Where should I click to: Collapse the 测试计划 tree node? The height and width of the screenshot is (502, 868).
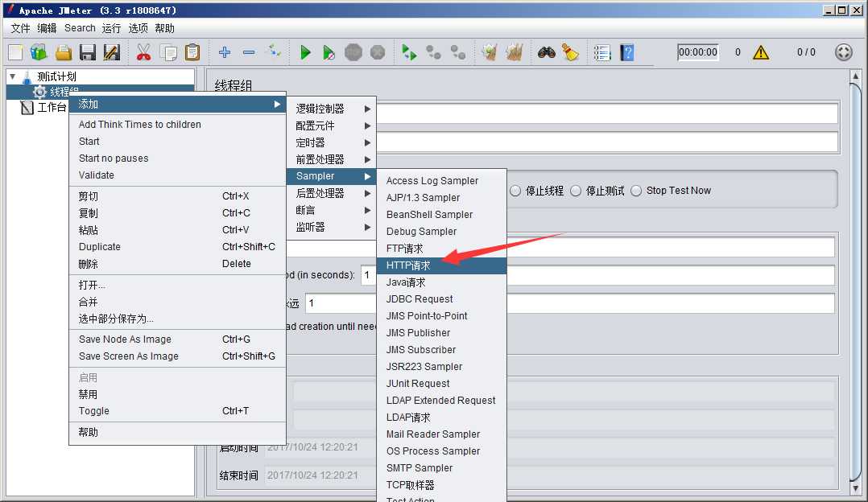[x=12, y=76]
